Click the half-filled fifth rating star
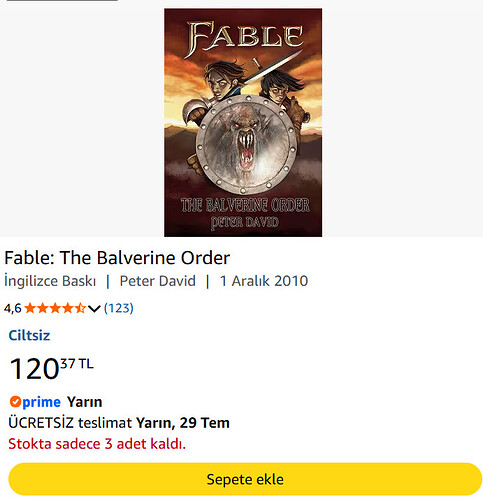The width and height of the screenshot is (483, 499). pyautogui.click(x=80, y=308)
